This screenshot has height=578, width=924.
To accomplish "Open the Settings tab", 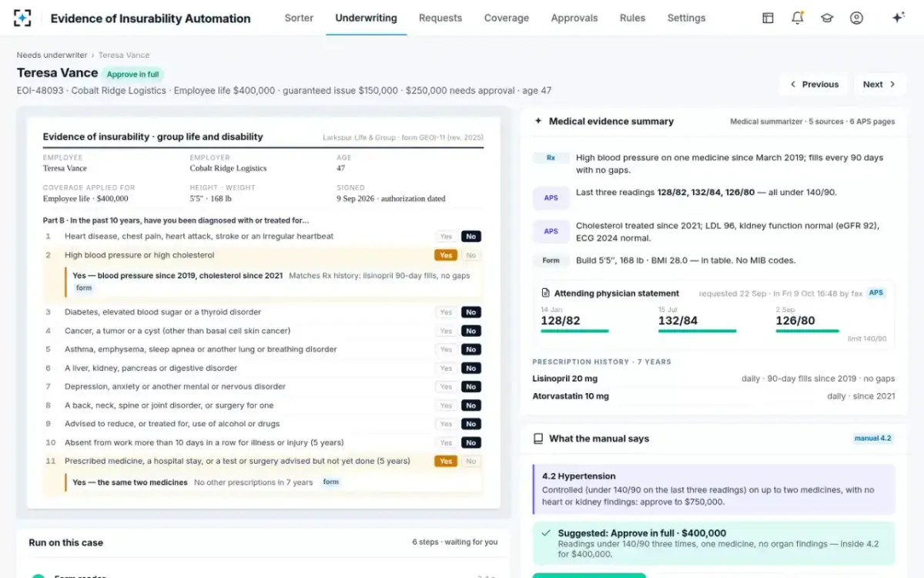I will point(686,18).
